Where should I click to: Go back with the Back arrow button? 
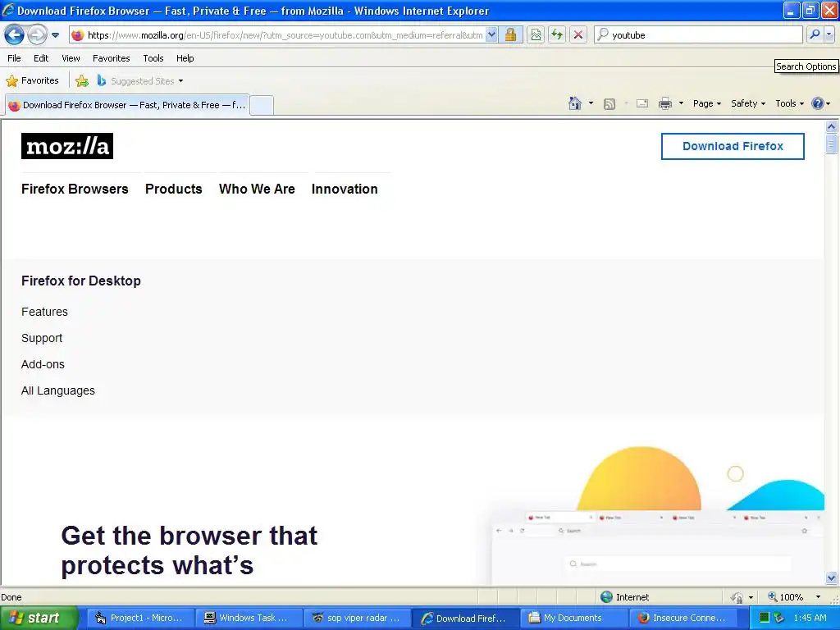[14, 35]
